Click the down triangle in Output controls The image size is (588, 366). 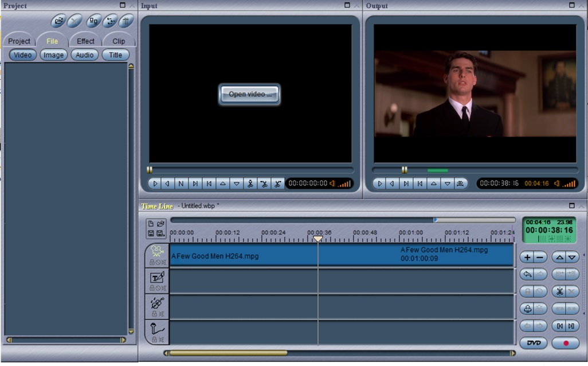(x=448, y=184)
